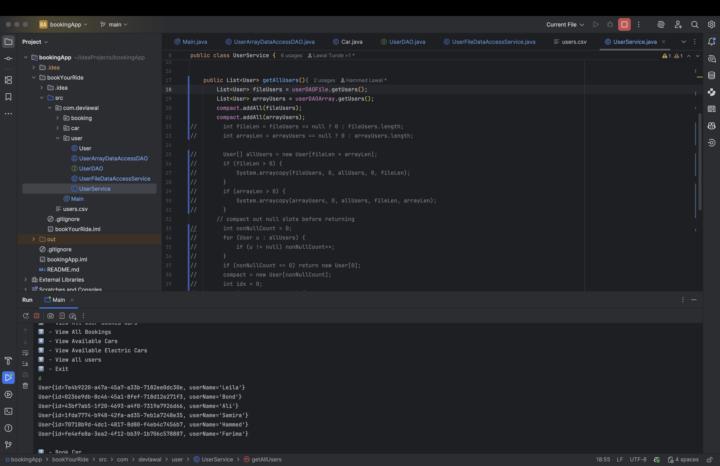The width and height of the screenshot is (720, 466).
Task: Show hidden editor tabs chevron
Action: click(683, 42)
